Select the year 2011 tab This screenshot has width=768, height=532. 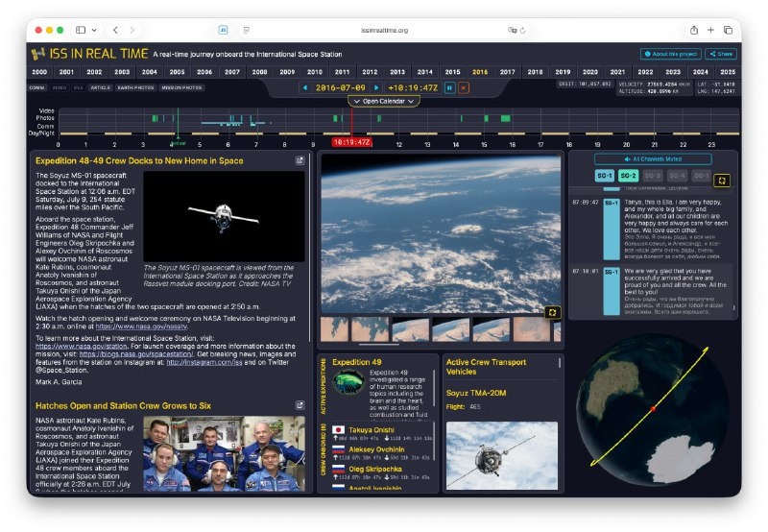coord(343,72)
